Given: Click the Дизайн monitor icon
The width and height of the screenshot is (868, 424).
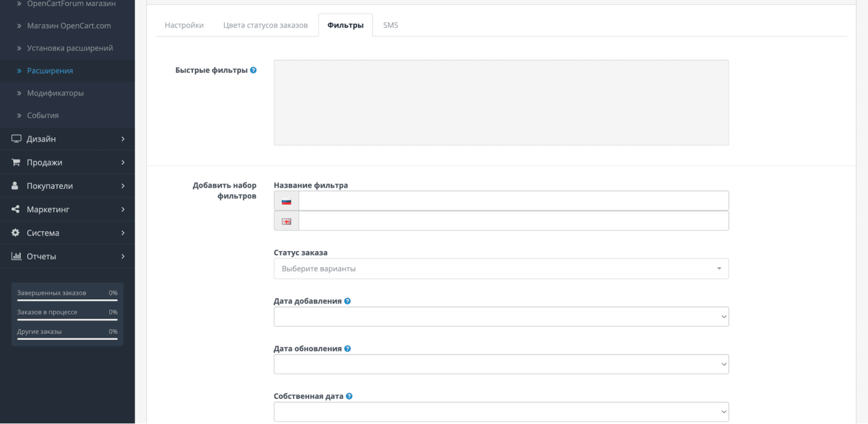Looking at the screenshot, I should pos(16,139).
